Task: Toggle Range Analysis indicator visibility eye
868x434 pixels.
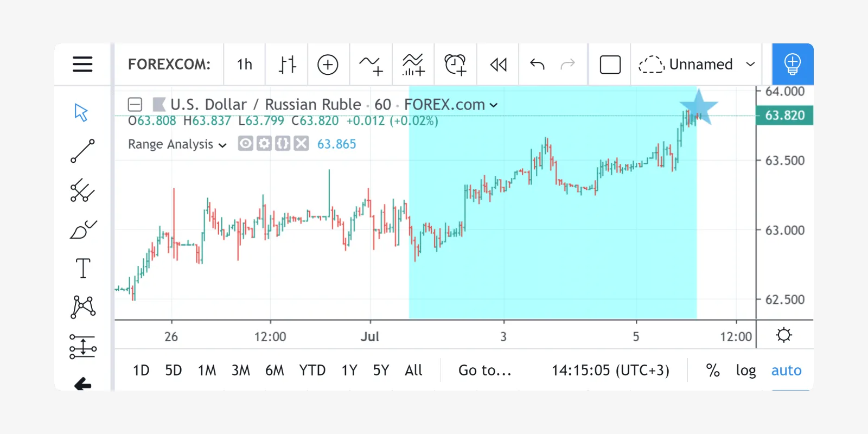Action: [246, 144]
